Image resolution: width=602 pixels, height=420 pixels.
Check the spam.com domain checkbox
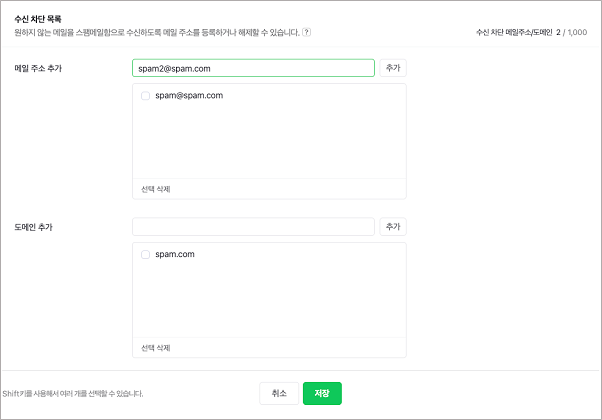tap(146, 255)
